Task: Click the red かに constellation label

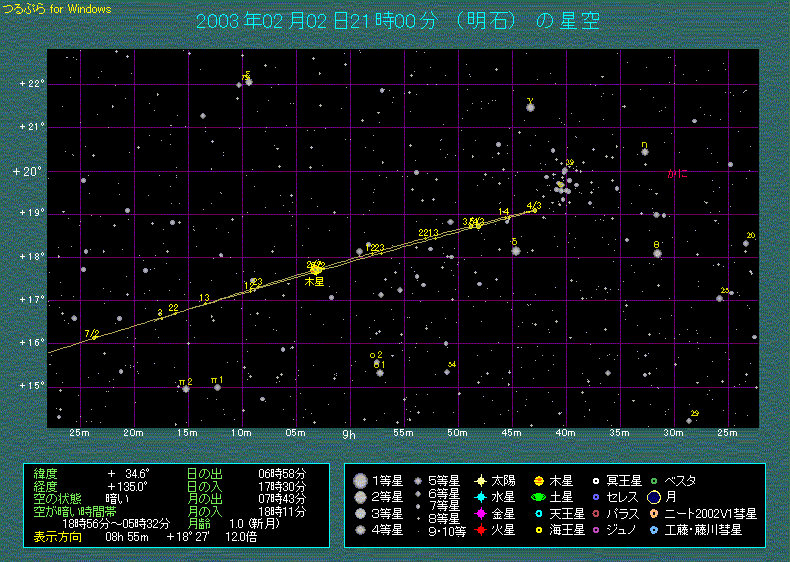Action: (678, 174)
